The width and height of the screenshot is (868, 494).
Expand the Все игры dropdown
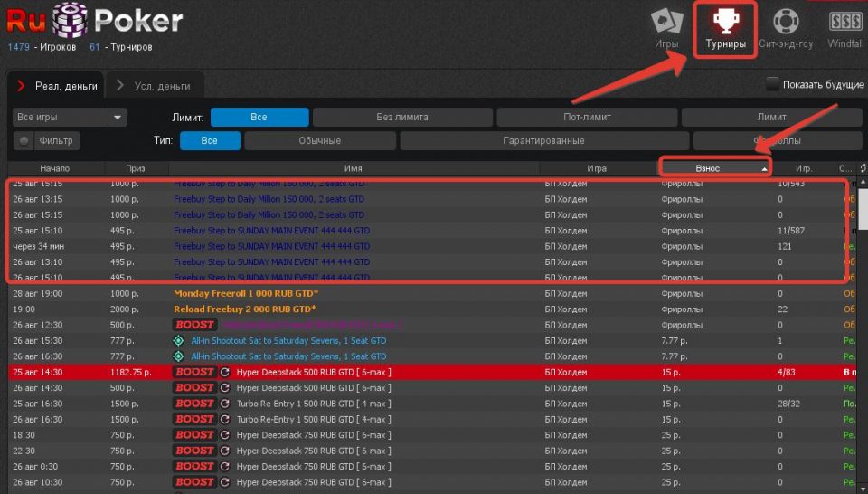click(118, 118)
